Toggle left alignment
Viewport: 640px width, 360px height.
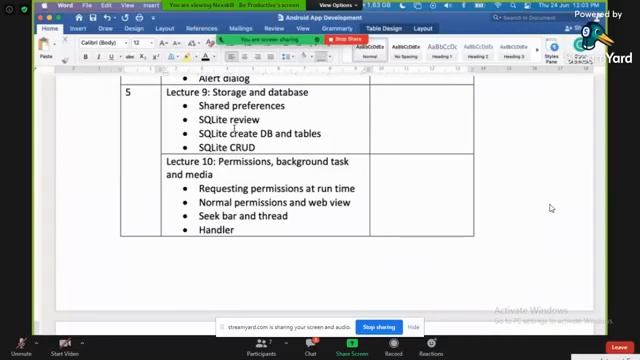click(231, 57)
